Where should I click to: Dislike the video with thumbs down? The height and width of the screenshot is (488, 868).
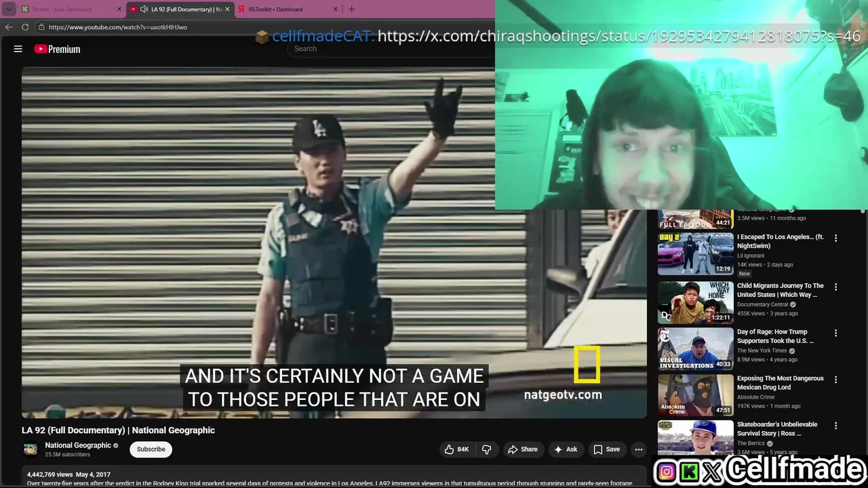(x=486, y=449)
